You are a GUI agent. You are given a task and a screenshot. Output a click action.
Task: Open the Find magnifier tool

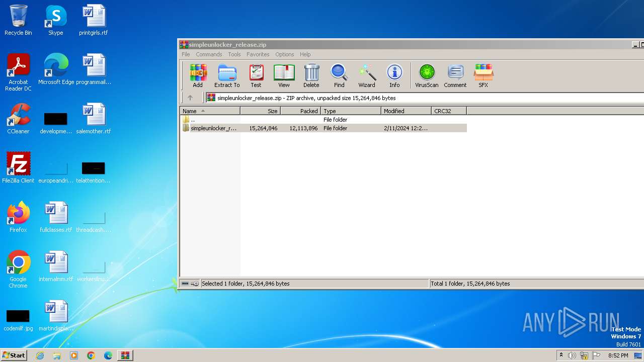pos(339,76)
